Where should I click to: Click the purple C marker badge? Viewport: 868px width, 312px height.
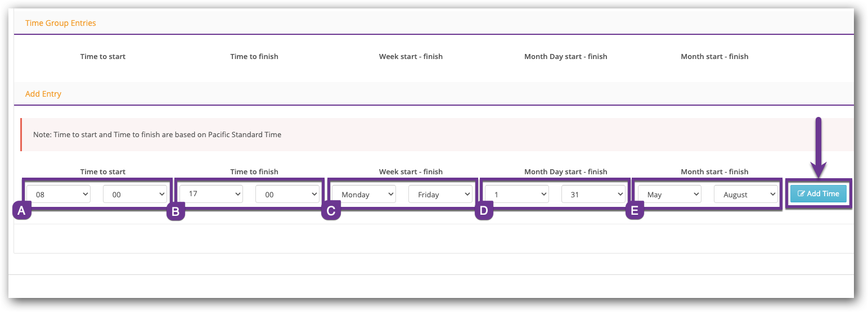tap(331, 211)
